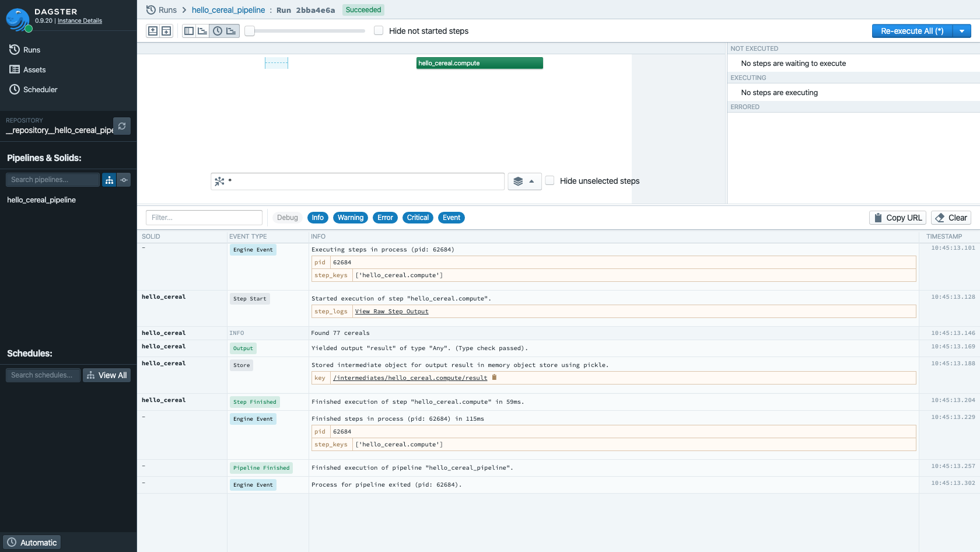
Task: Click the Copy URL button
Action: 898,218
